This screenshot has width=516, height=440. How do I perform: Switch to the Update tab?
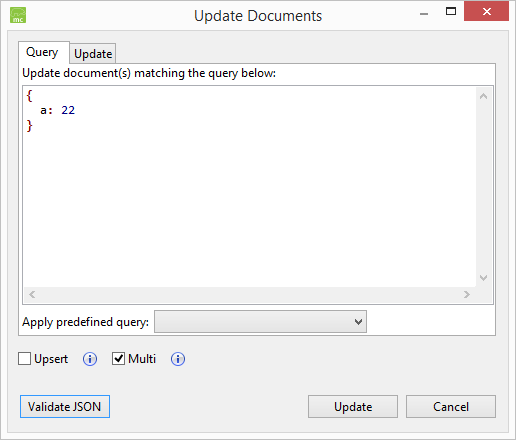click(93, 54)
